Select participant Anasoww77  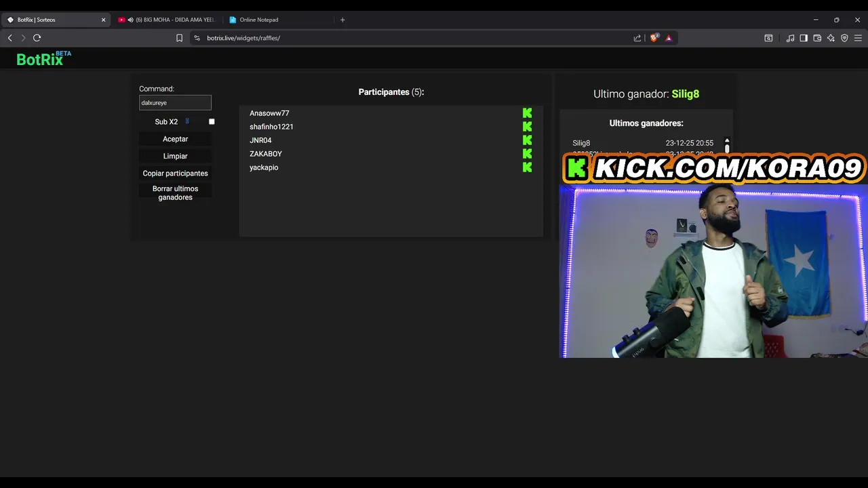click(269, 113)
